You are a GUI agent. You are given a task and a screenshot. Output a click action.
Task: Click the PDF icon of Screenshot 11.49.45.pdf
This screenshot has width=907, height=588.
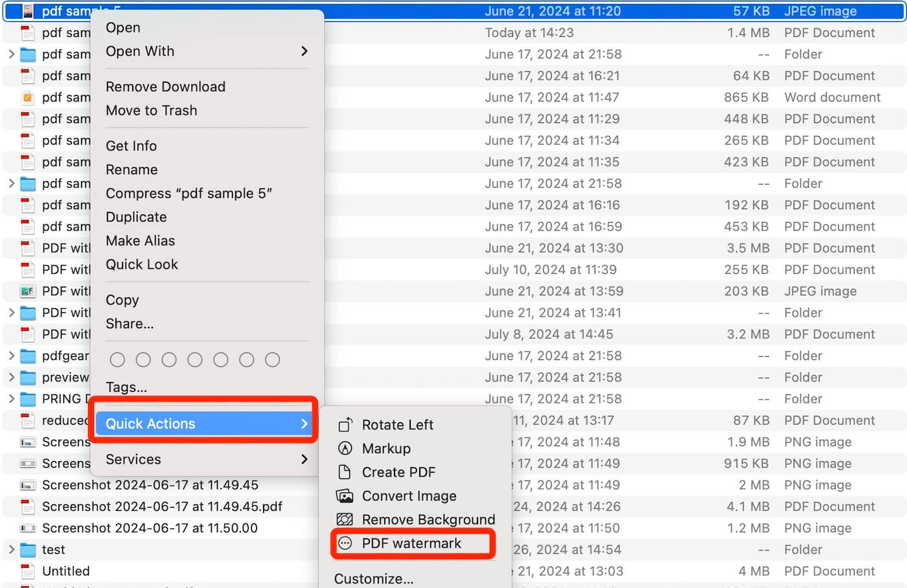27,506
